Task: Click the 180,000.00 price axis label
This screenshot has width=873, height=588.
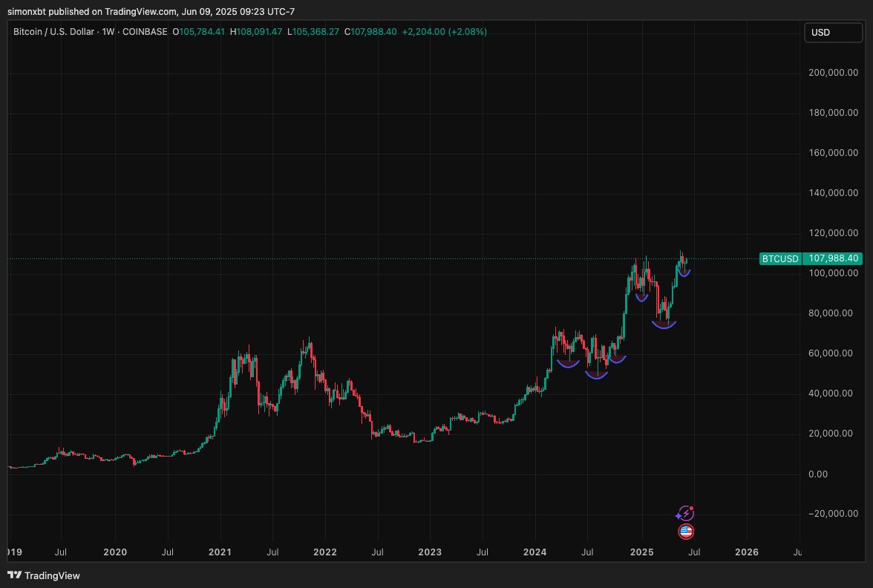Action: pyautogui.click(x=833, y=113)
